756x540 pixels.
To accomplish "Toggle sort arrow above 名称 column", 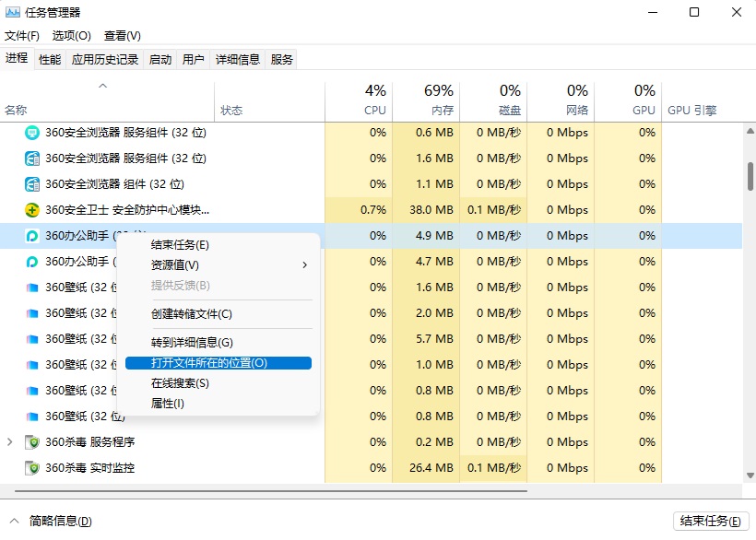I will coord(102,86).
